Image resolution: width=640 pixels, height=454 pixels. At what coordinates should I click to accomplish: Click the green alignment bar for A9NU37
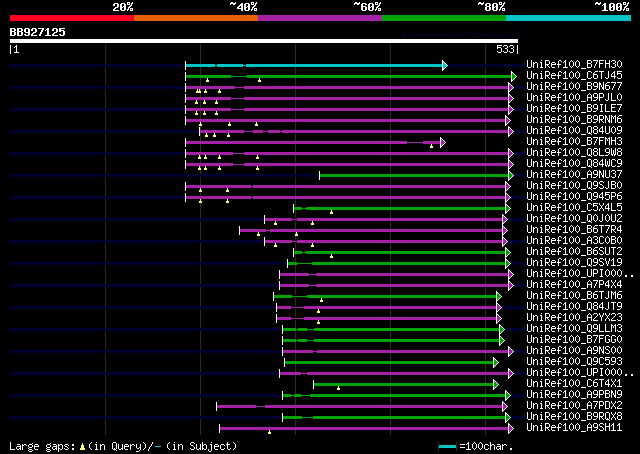click(x=414, y=176)
